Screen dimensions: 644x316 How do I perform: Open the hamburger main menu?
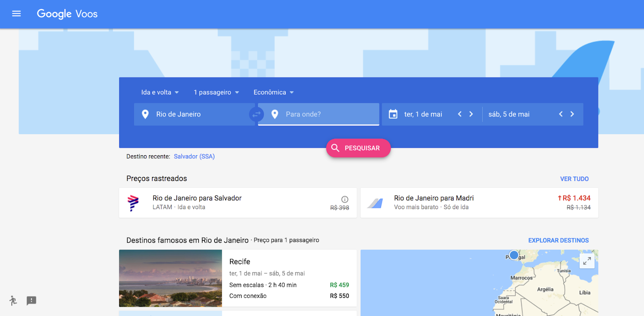pyautogui.click(x=17, y=14)
